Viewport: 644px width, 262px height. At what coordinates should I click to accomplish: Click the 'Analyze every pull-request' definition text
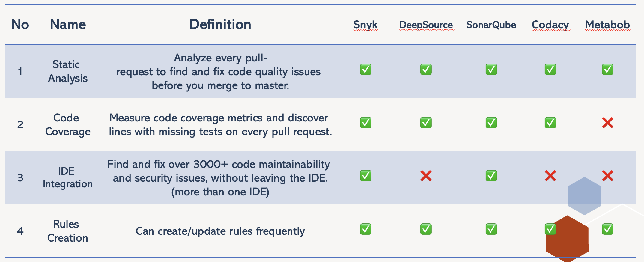coord(219,72)
